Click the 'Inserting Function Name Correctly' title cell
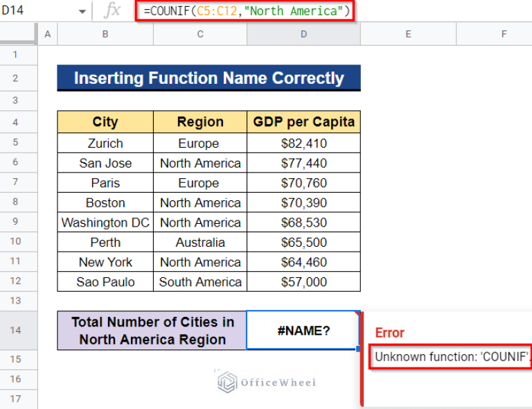The image size is (532, 409). pos(209,78)
